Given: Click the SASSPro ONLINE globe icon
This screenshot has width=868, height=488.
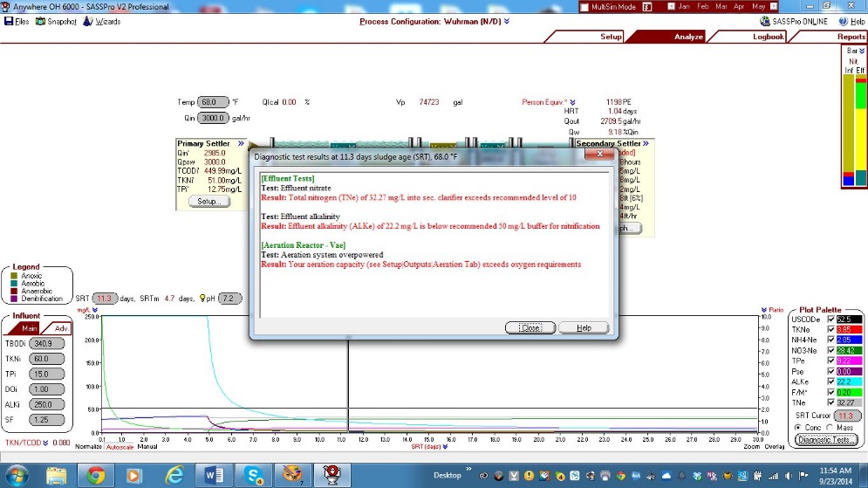Looking at the screenshot, I should click(x=765, y=21).
